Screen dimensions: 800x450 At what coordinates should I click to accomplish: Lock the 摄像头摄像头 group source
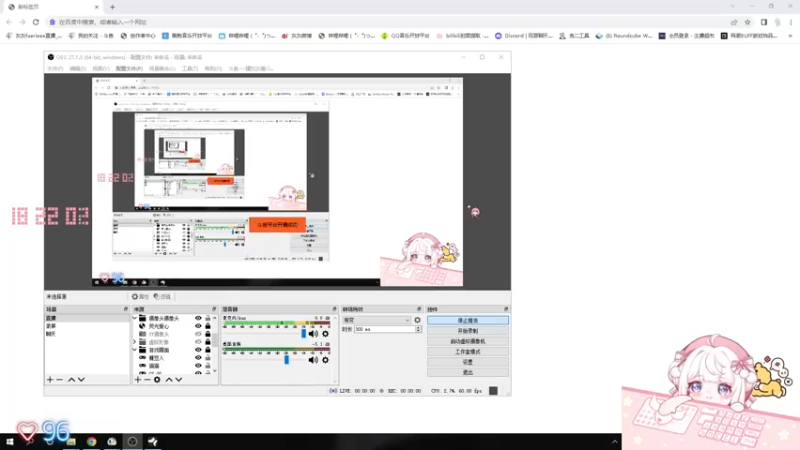pos(208,318)
